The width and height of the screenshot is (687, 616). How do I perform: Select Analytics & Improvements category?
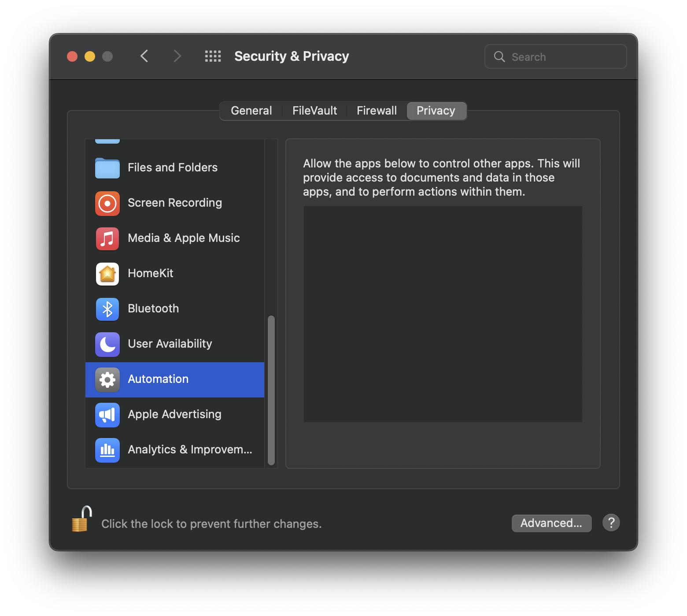[189, 449]
